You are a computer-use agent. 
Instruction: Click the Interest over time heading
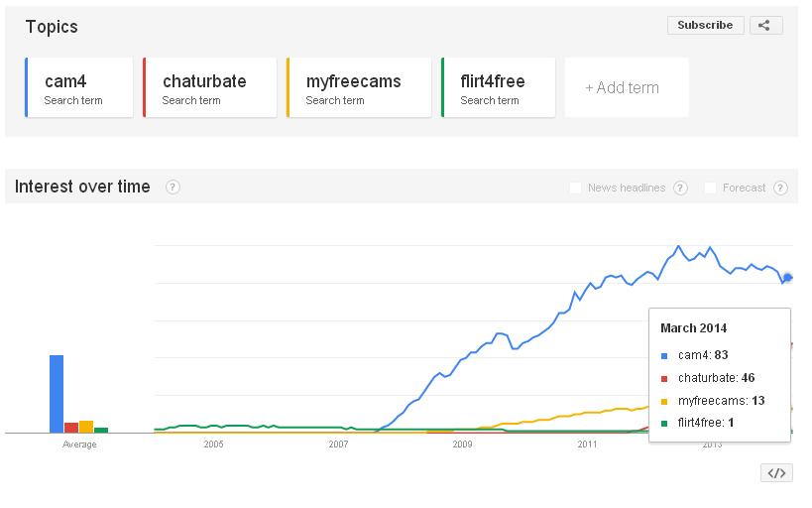[x=82, y=187]
